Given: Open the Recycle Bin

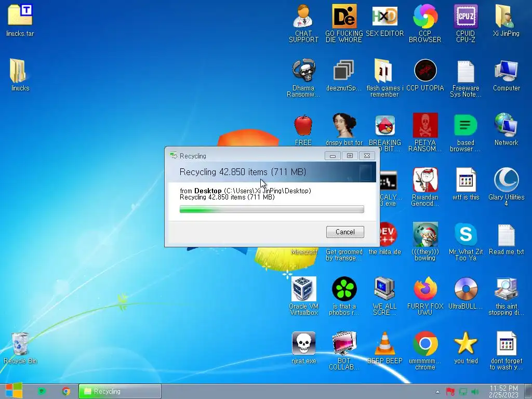Looking at the screenshot, I should click(x=20, y=349).
